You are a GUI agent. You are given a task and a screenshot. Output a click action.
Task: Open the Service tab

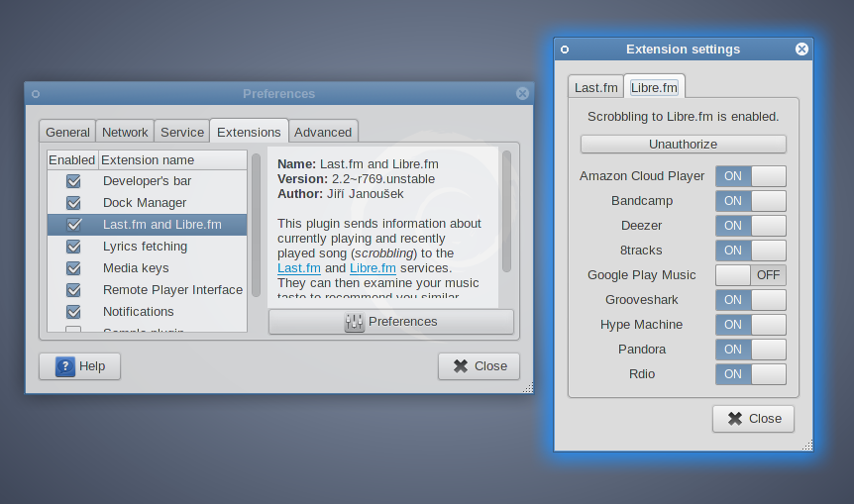coord(182,133)
